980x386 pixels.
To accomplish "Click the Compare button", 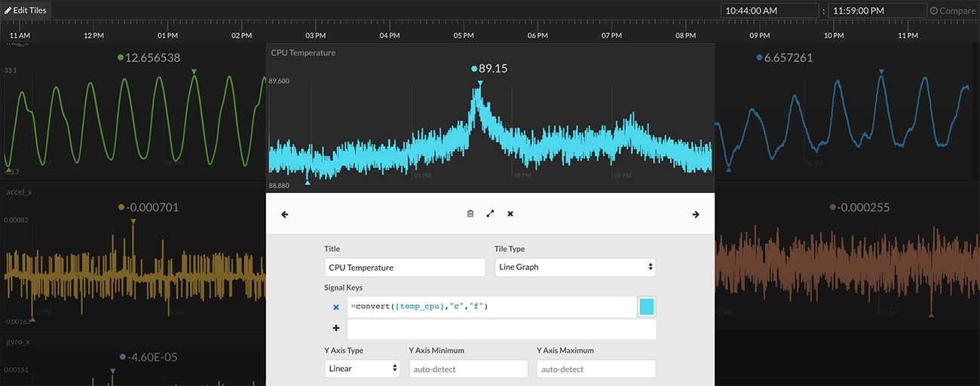I will (x=952, y=11).
